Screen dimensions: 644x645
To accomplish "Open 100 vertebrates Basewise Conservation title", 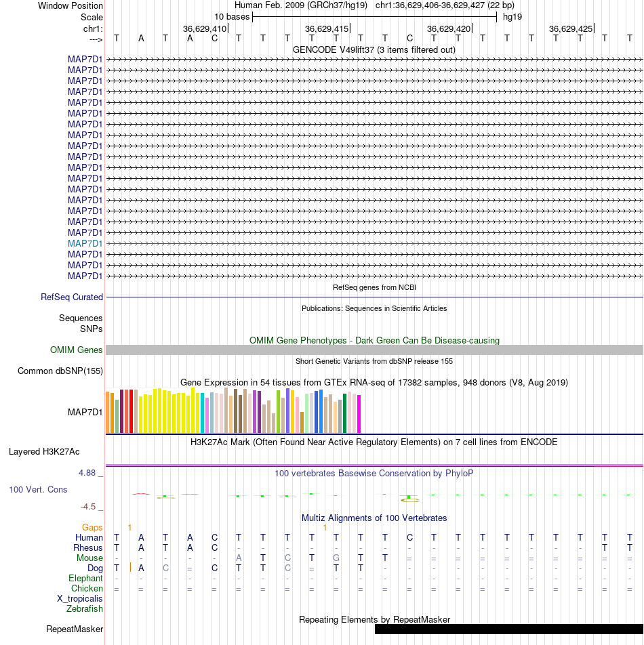I will pyautogui.click(x=374, y=473).
